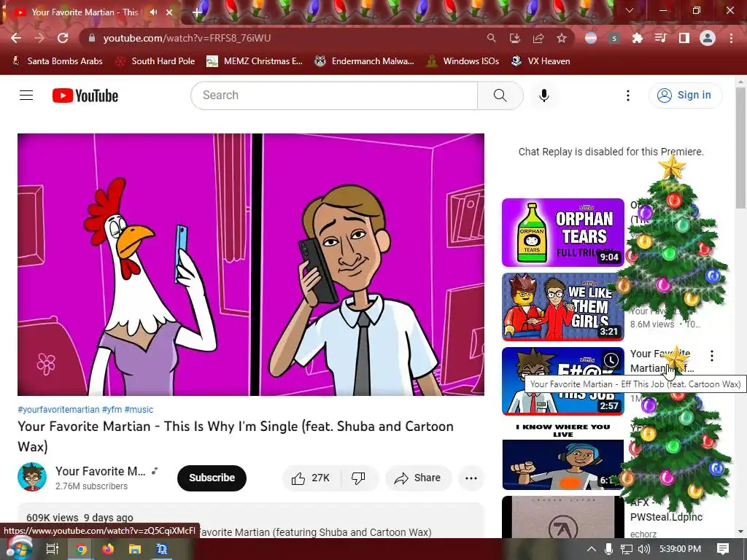Viewport: 747px width, 560px height.
Task: Open the system volume speaker icon
Action: [644, 549]
